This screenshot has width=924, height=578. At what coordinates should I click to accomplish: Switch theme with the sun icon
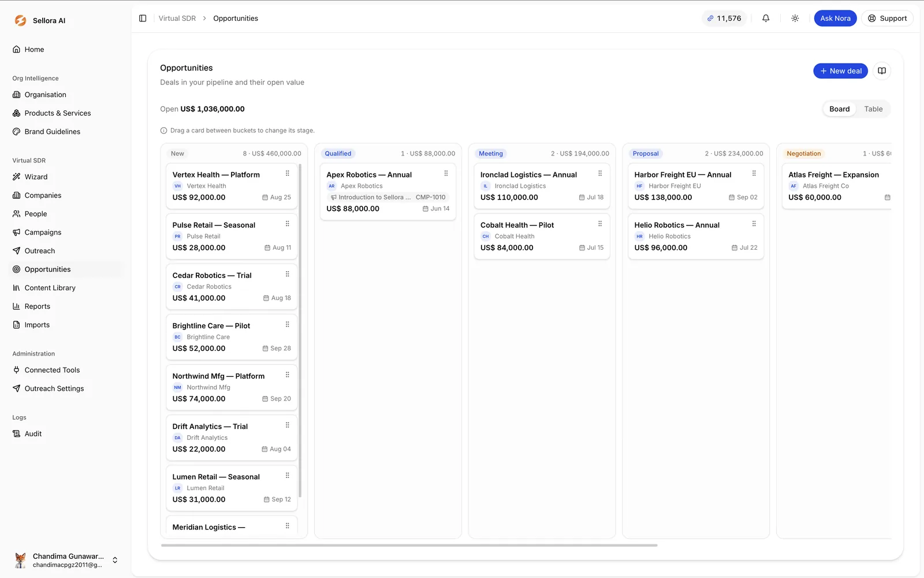(795, 18)
